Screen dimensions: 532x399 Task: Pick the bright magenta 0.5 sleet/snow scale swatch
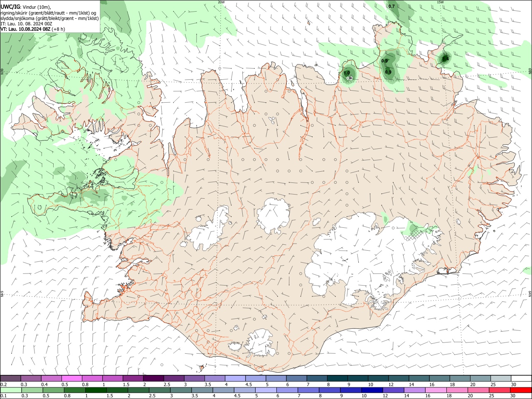click(71, 378)
